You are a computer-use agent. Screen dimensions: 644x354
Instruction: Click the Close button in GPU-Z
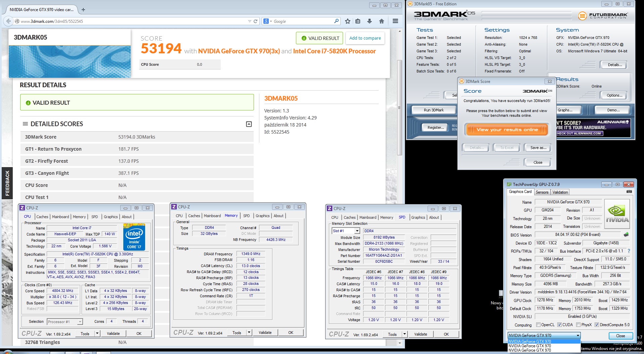[620, 336]
